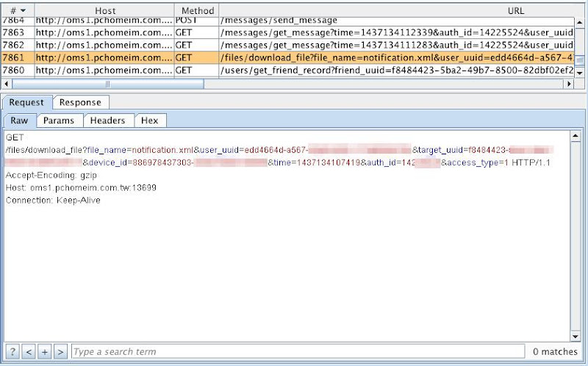Click the + search options button
The height and width of the screenshot is (366, 588).
pyautogui.click(x=45, y=352)
